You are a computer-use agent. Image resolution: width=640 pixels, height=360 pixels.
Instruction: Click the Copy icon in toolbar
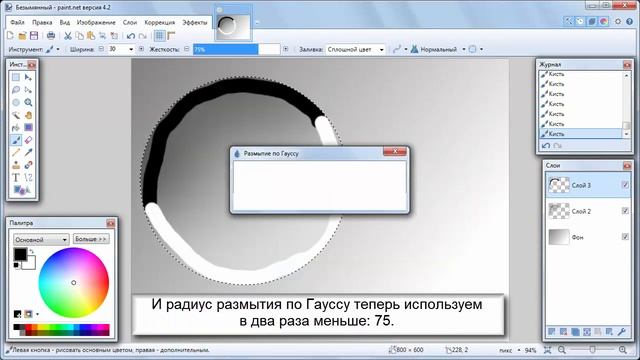[x=80, y=36]
